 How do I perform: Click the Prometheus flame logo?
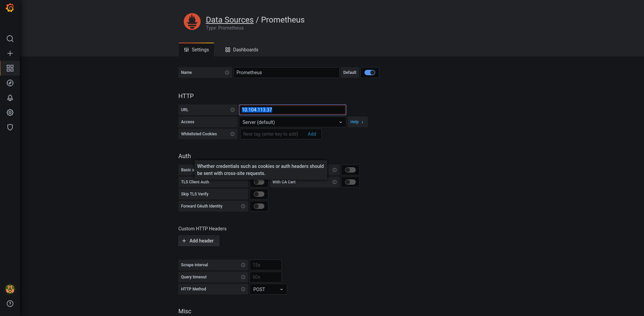coord(192,21)
